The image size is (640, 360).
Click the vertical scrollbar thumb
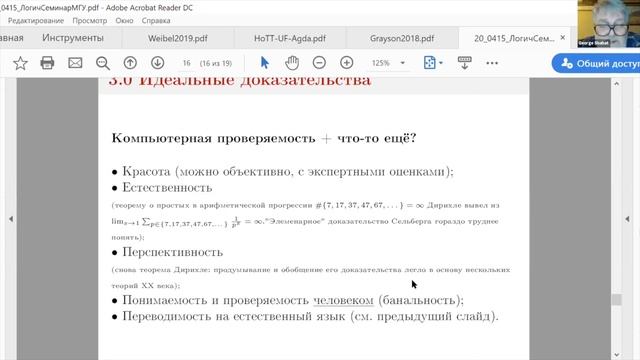(x=616, y=300)
